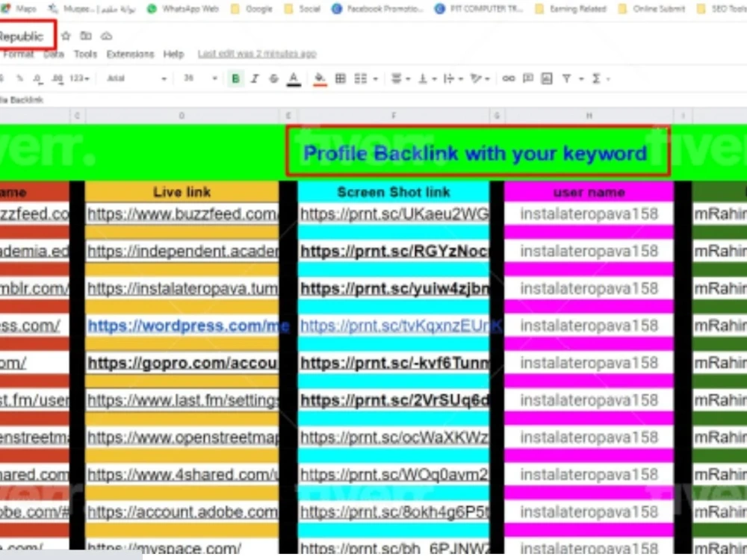Image resolution: width=747 pixels, height=560 pixels.
Task: Open the Tools menu
Action: point(85,54)
